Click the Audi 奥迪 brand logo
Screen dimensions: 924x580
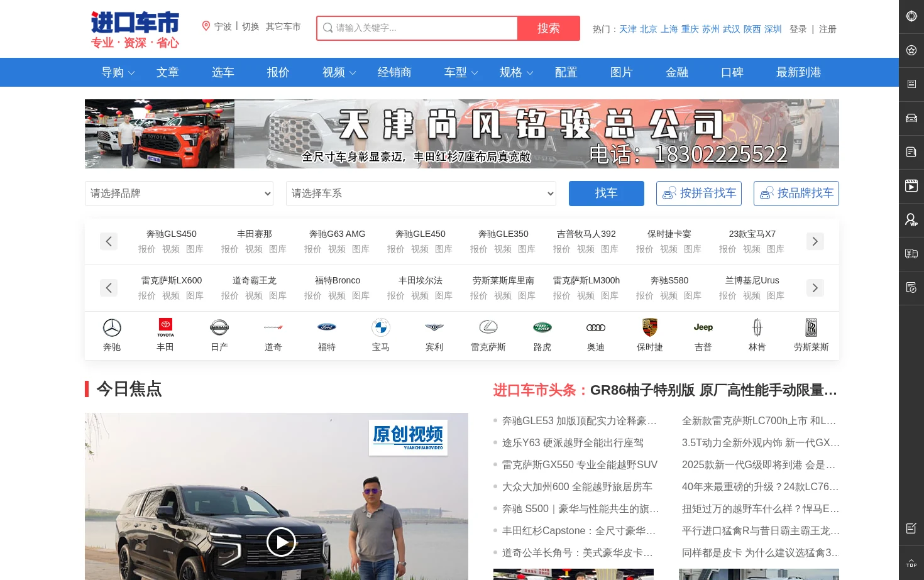click(596, 327)
